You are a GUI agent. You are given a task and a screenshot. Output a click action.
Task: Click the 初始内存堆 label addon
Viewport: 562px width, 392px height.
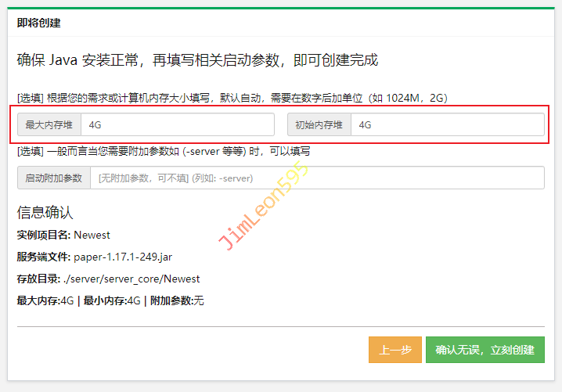[x=319, y=124]
